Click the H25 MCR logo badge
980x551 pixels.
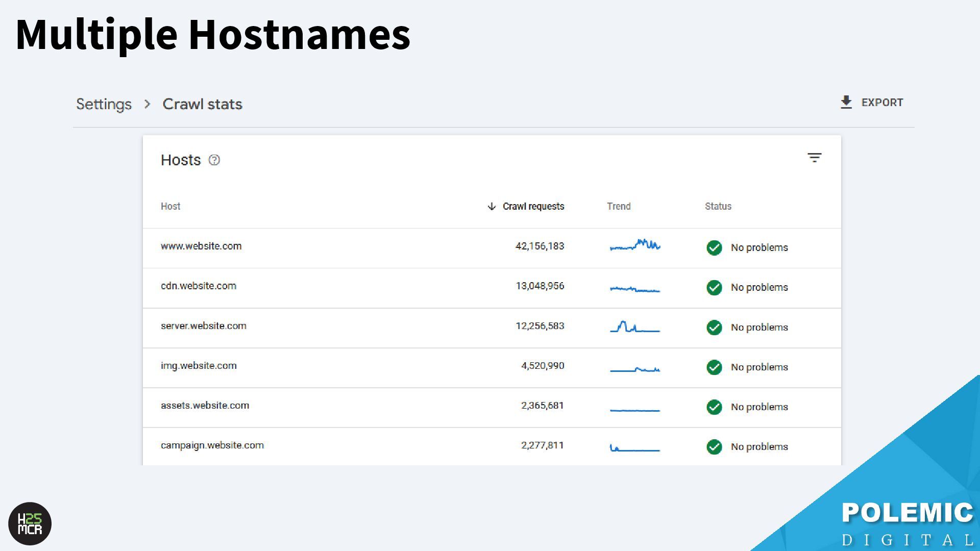click(30, 523)
